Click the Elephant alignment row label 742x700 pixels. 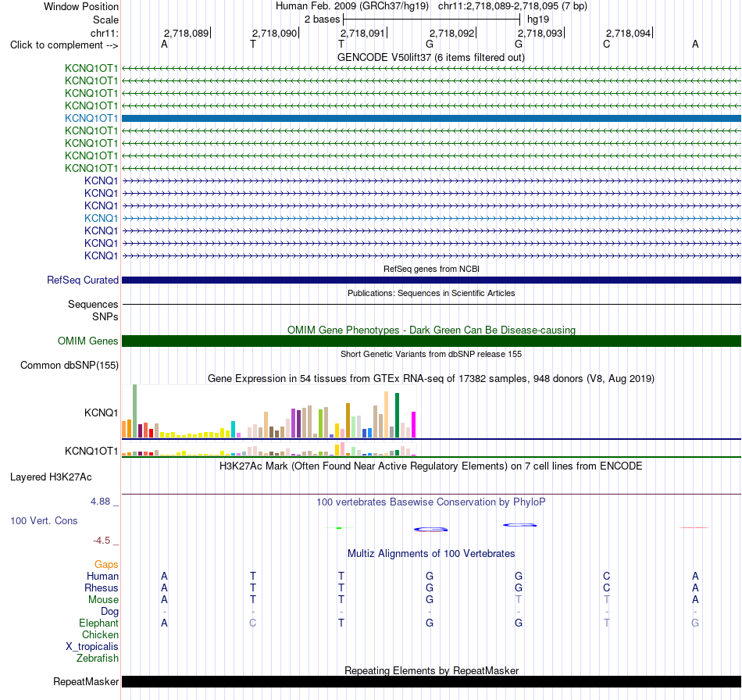[98, 623]
